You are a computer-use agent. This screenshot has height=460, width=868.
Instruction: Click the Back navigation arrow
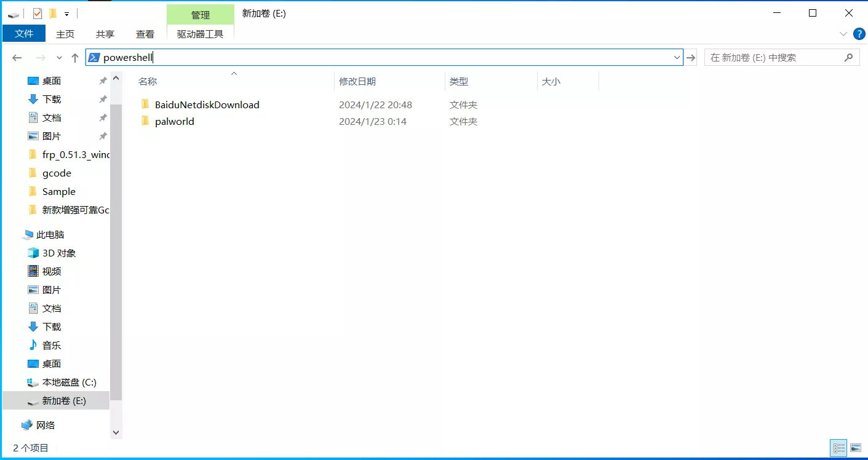point(17,58)
